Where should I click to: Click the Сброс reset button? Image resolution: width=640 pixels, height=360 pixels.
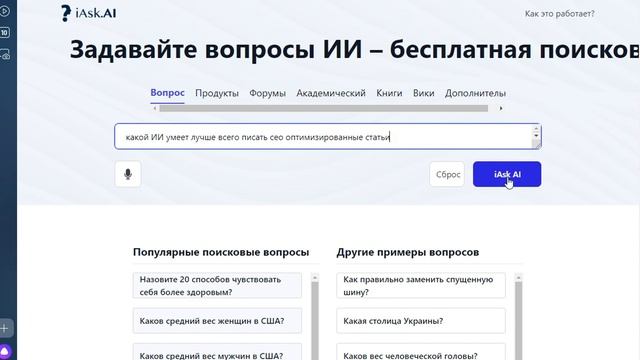(447, 174)
